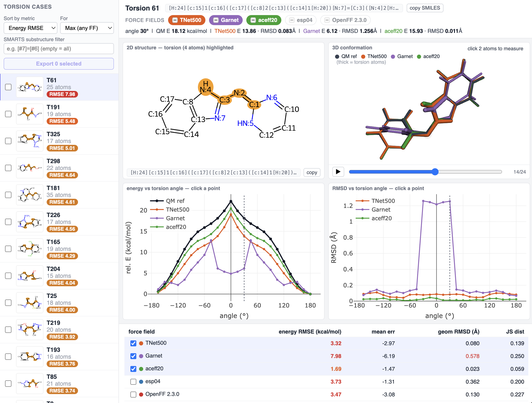Open the Max (any FF) dropdown
The width and height of the screenshot is (532, 403).
click(x=87, y=28)
